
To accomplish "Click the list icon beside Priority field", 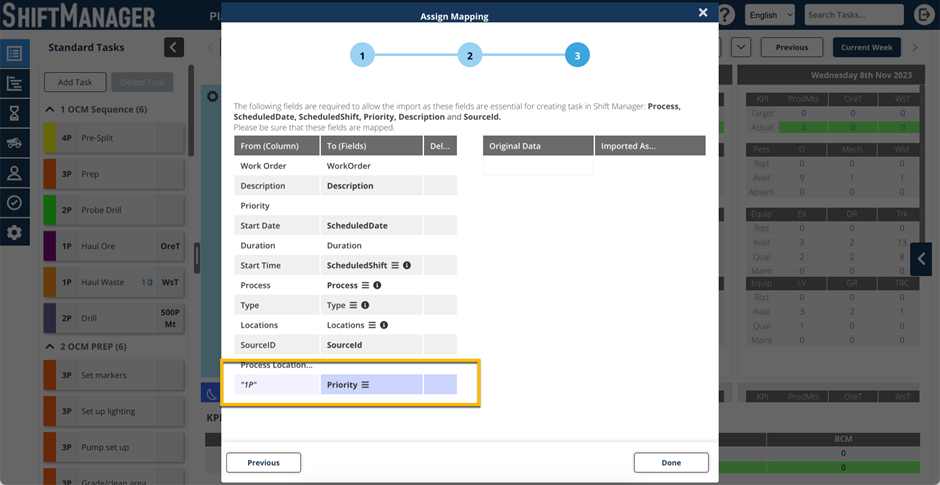I will tap(364, 385).
